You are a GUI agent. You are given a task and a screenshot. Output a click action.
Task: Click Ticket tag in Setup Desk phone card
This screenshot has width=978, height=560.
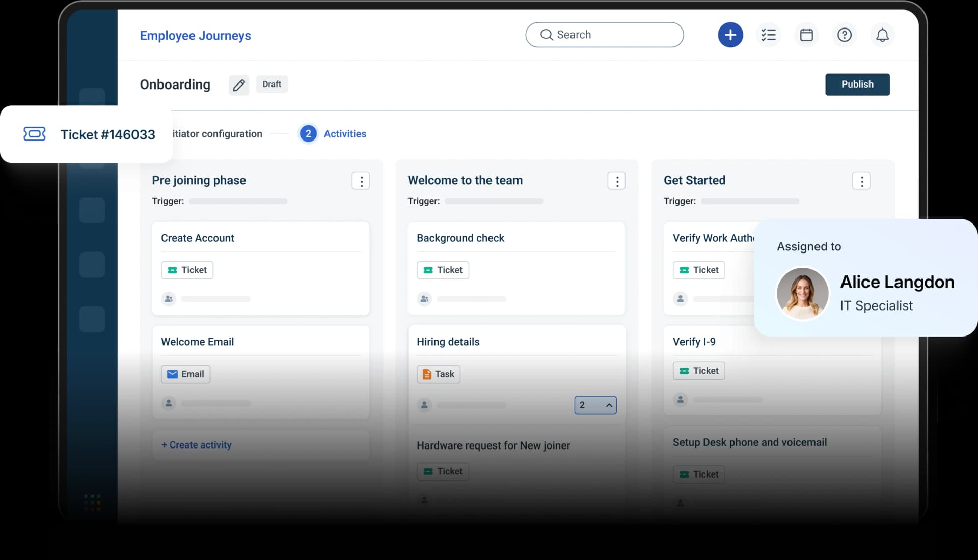(699, 474)
